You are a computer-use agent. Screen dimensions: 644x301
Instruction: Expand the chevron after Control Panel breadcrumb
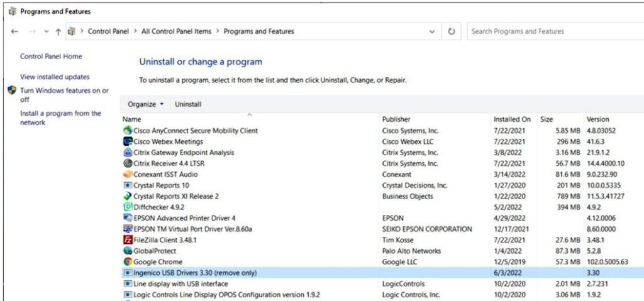click(135, 31)
